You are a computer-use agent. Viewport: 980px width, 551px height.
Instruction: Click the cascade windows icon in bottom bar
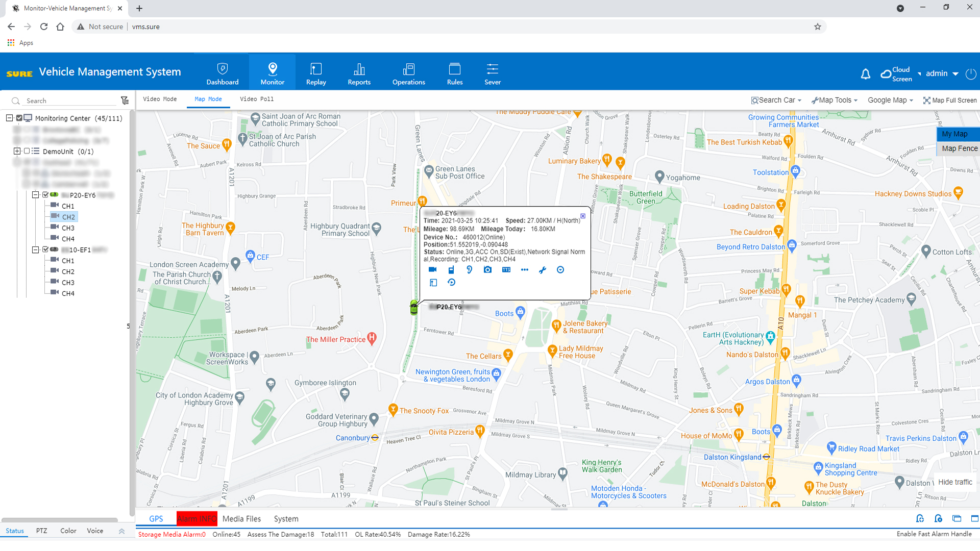tap(957, 519)
